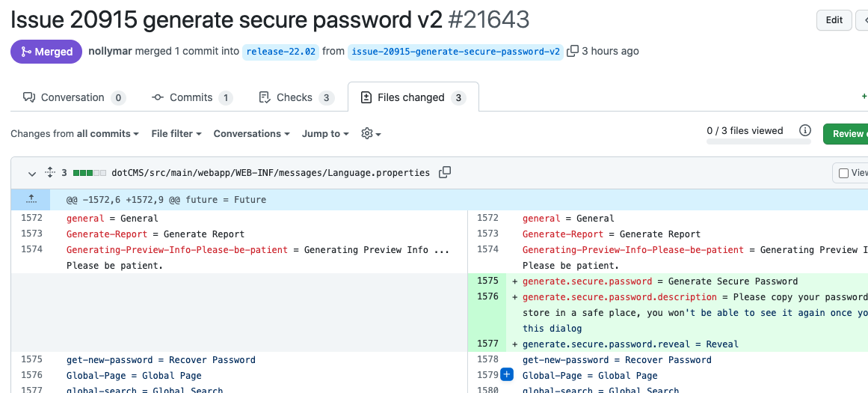
Task: Click the 0 / 3 files viewed text
Action: 745,131
